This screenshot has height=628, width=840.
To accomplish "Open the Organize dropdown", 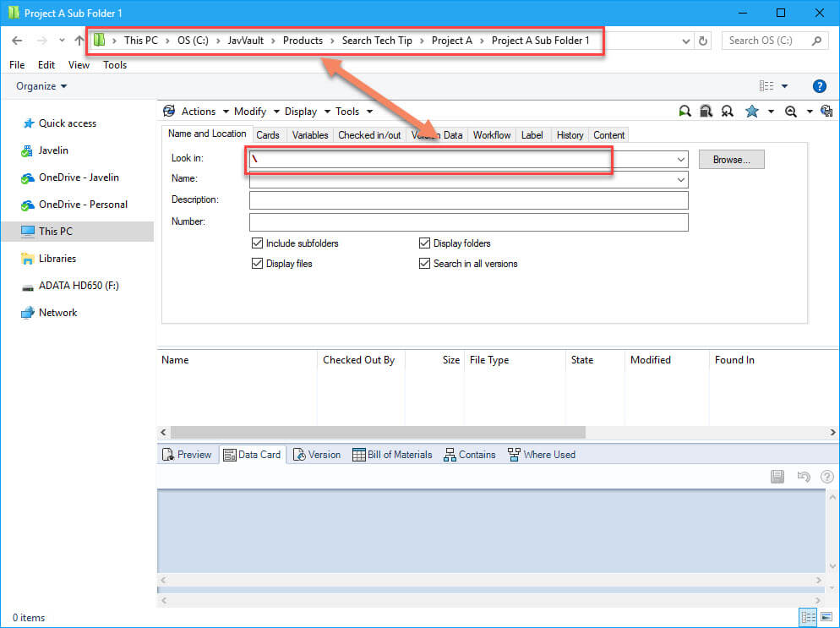I will tap(40, 85).
